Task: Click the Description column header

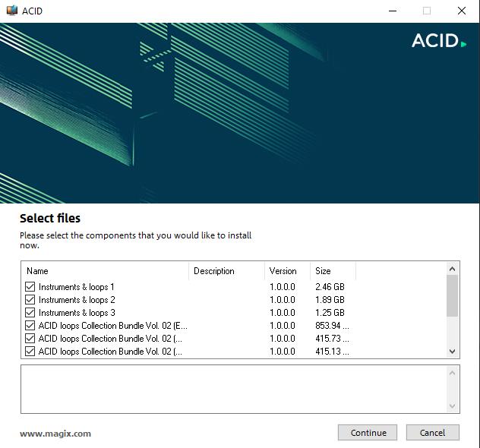Action: click(x=226, y=271)
